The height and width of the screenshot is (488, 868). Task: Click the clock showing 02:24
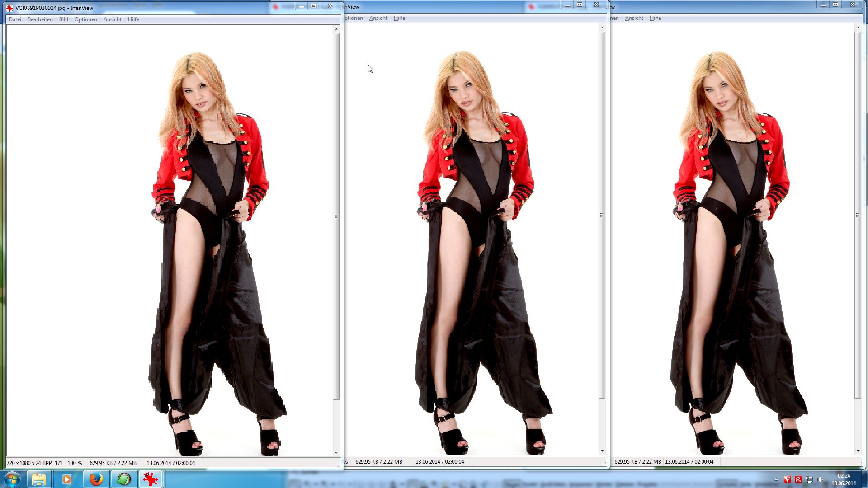click(844, 479)
